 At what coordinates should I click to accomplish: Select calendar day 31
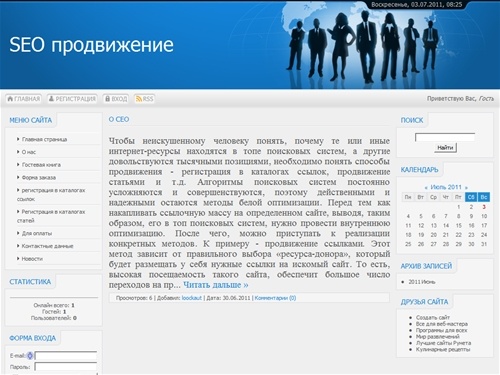484,244
